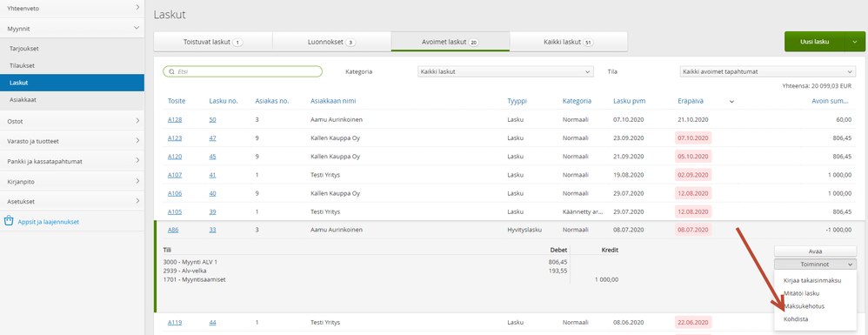Viewport: 868px width, 335px height.
Task: Open voucher link A106
Action: coord(175,193)
